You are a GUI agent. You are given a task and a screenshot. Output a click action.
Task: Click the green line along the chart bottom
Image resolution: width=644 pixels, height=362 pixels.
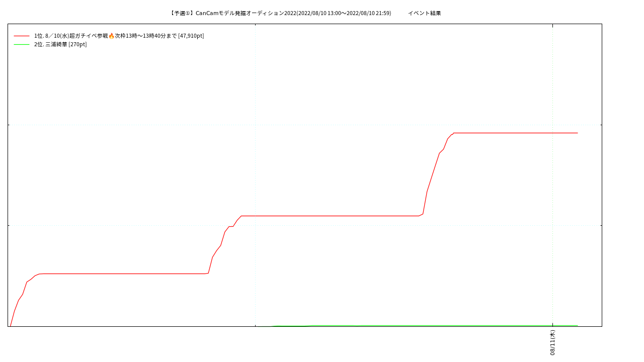tap(418, 325)
